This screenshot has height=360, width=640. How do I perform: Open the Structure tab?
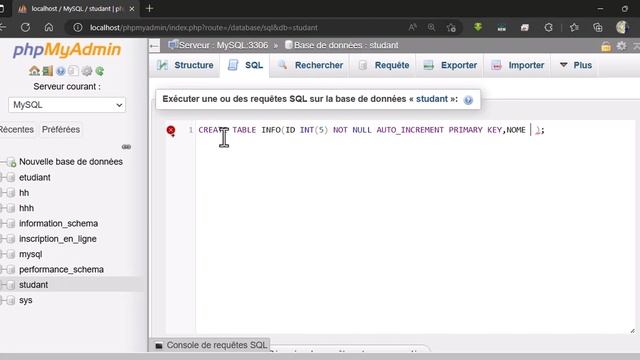pos(185,65)
